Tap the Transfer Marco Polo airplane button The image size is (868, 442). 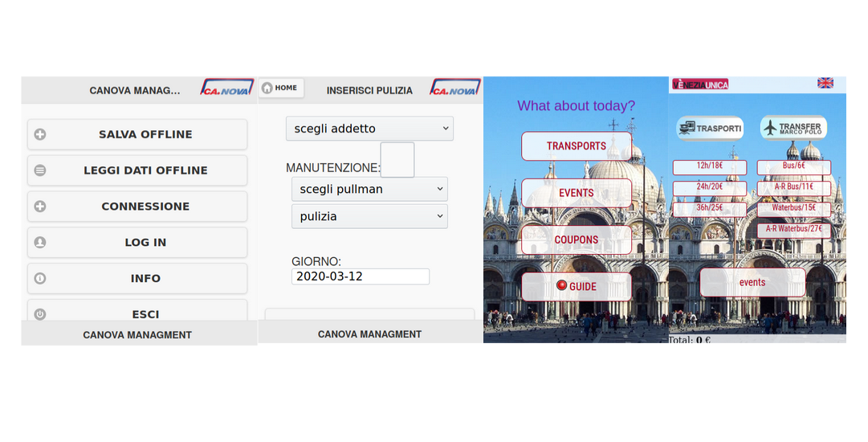pyautogui.click(x=793, y=129)
